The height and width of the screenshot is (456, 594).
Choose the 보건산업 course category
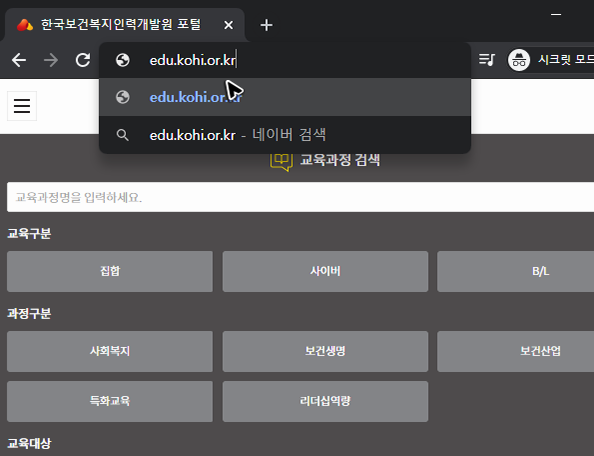(x=516, y=351)
